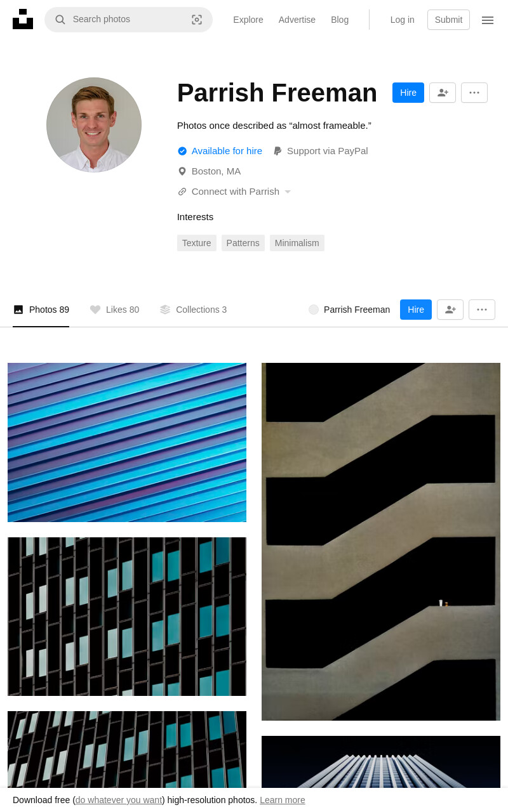Click the Submit button
This screenshot has width=508, height=812.
click(448, 20)
